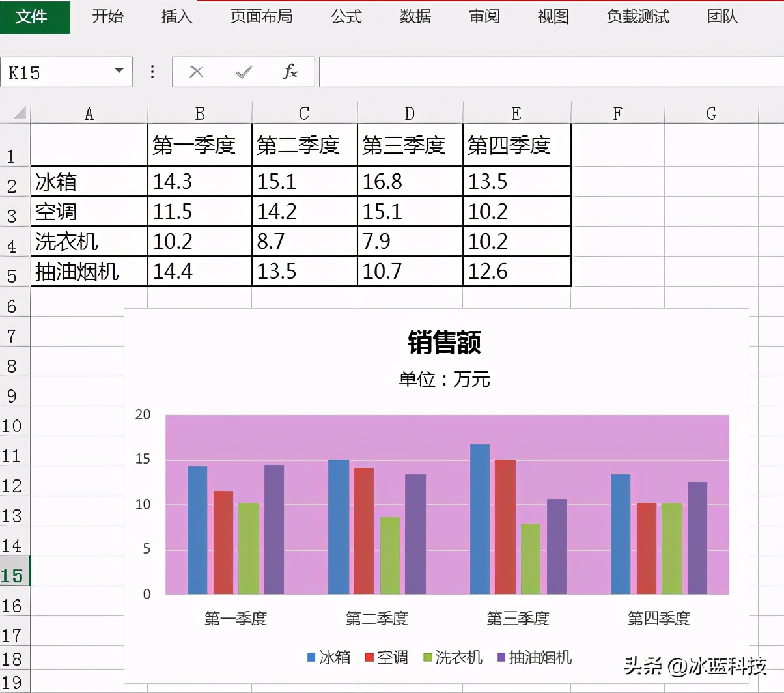This screenshot has width=784, height=693.
Task: Select cell containing 第一季度
Action: [x=200, y=145]
